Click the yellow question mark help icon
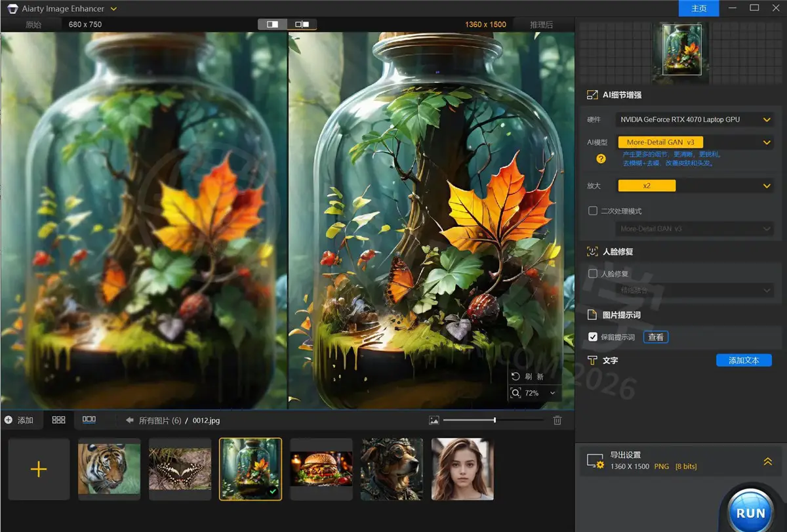The image size is (787, 532). [601, 159]
